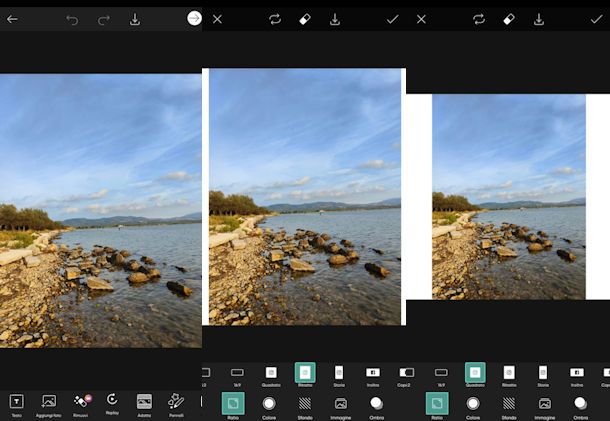
Task: Choose the Facebook-logo ratio preset in the right screen
Action: pos(577,375)
